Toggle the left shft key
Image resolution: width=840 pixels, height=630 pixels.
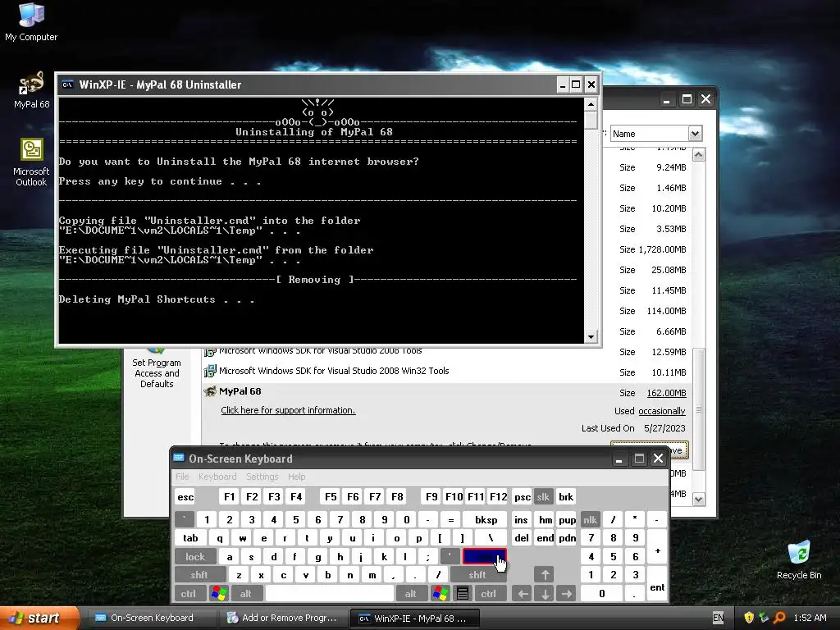click(x=199, y=575)
